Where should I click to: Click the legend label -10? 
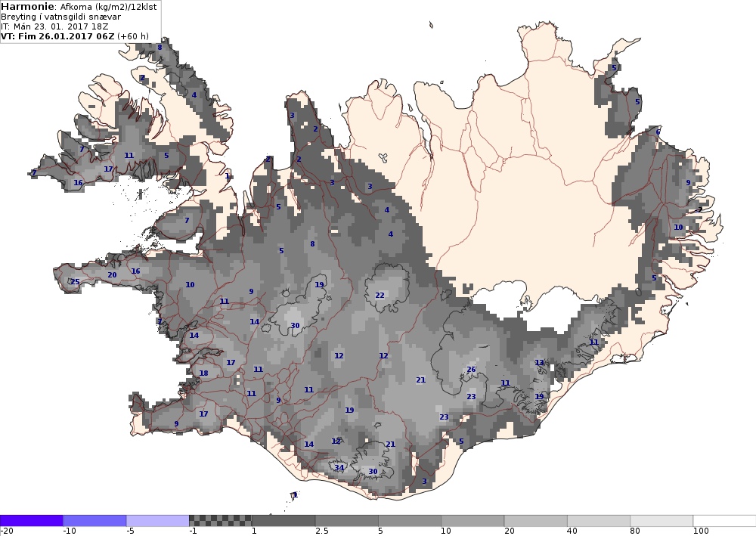point(70,531)
